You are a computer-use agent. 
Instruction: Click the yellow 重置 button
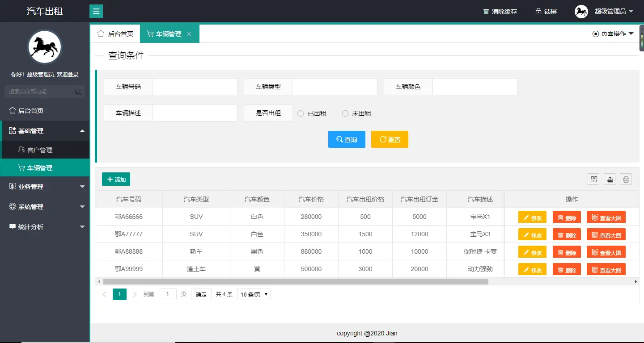(x=390, y=139)
